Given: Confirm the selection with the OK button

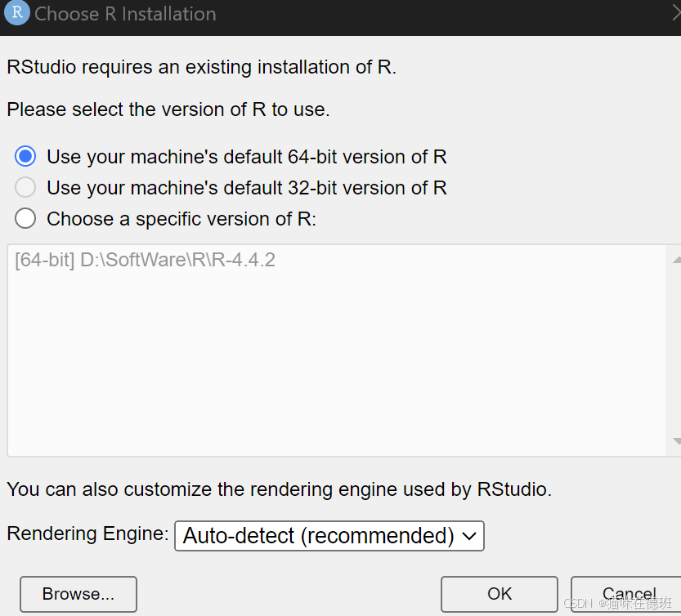Looking at the screenshot, I should coord(499,594).
